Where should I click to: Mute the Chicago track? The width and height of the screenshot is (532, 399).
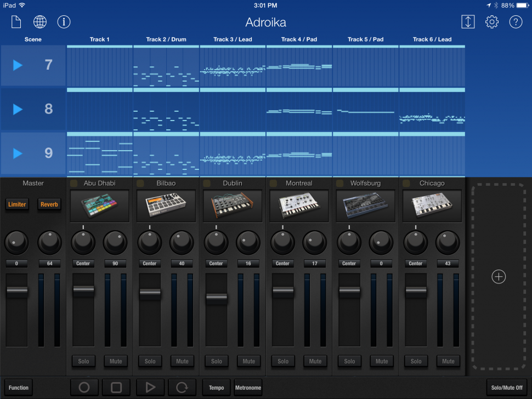click(x=448, y=361)
